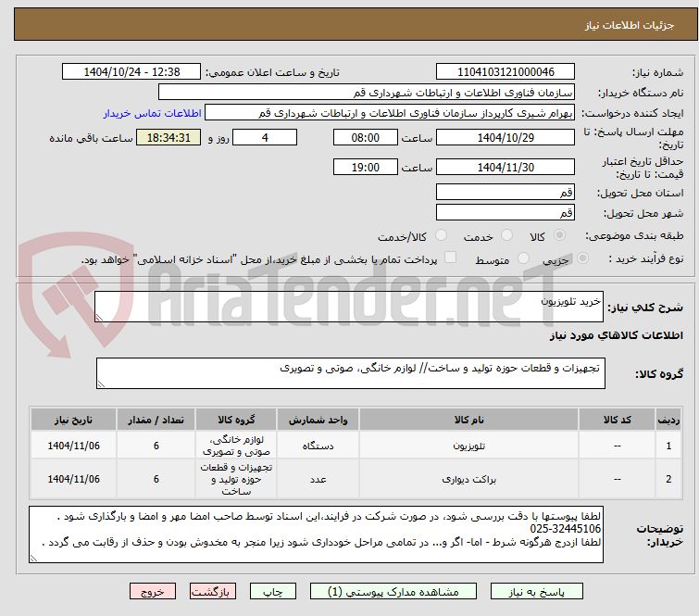The image size is (699, 616).
Task: Select the کالا/خدمت radio button
Action: (x=441, y=235)
